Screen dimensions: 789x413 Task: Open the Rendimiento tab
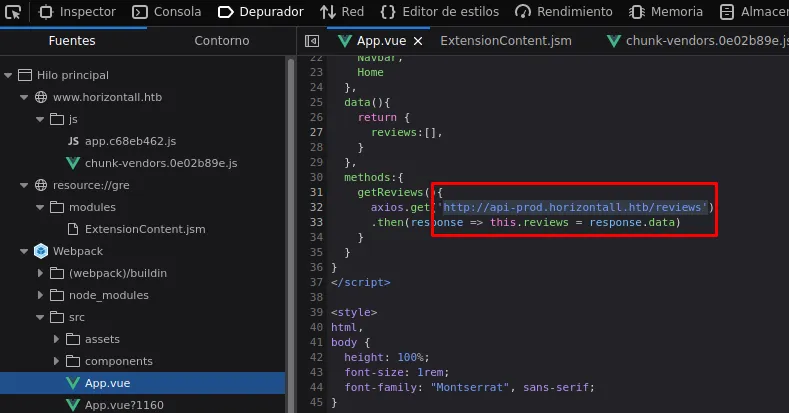564,12
